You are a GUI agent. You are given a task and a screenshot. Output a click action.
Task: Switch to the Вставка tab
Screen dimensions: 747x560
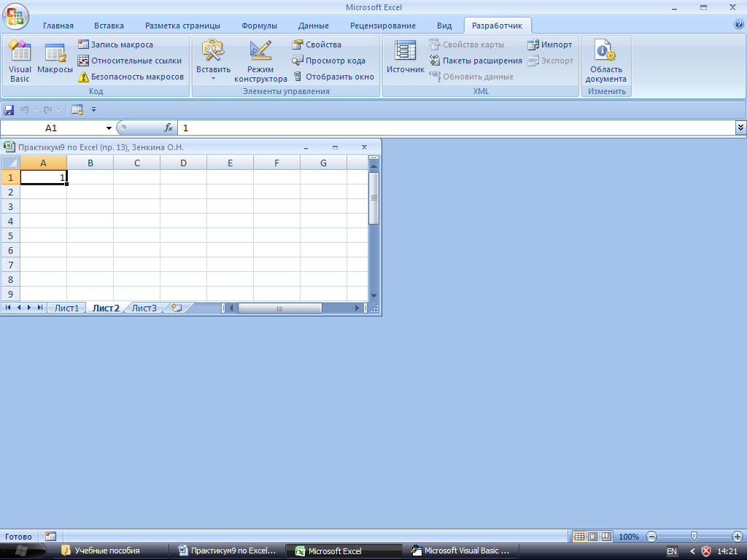pos(109,26)
